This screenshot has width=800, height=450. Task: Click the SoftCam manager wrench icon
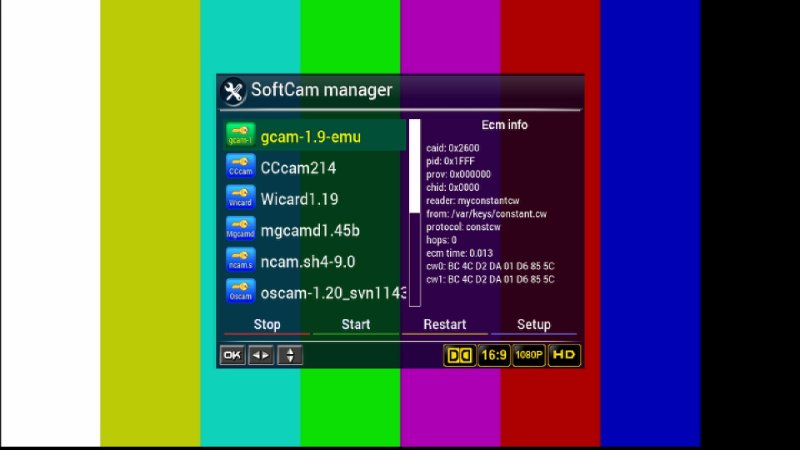tap(234, 91)
